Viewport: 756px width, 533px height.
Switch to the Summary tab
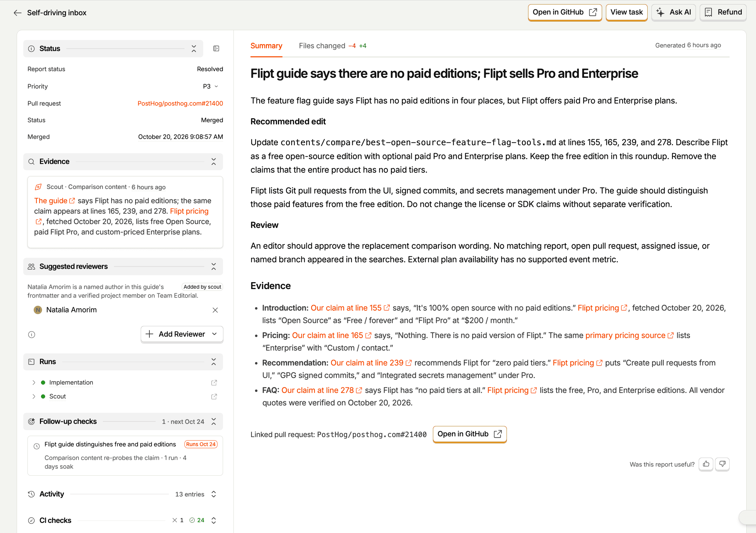pyautogui.click(x=266, y=46)
